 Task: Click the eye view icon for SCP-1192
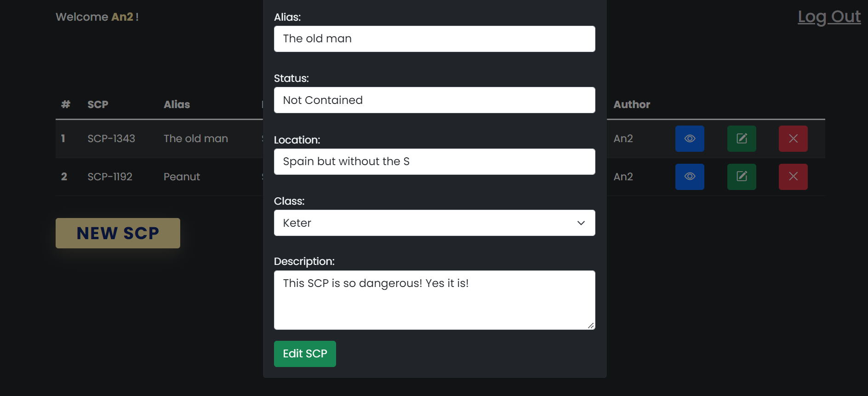(x=690, y=177)
